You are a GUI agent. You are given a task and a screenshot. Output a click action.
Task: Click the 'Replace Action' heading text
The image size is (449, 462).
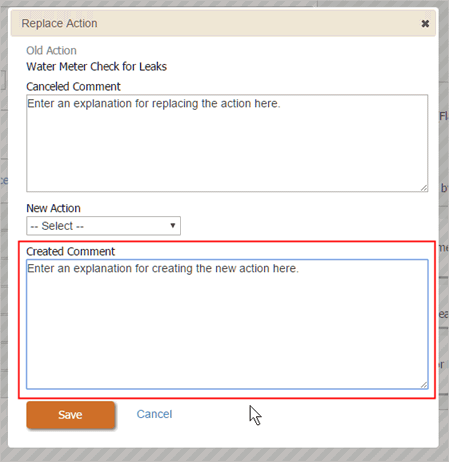[x=59, y=23]
